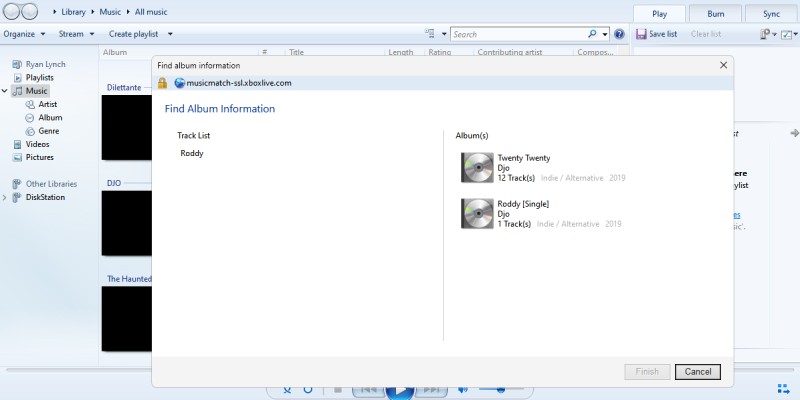The image size is (800, 400).
Task: Open the Organize menu
Action: 24,34
